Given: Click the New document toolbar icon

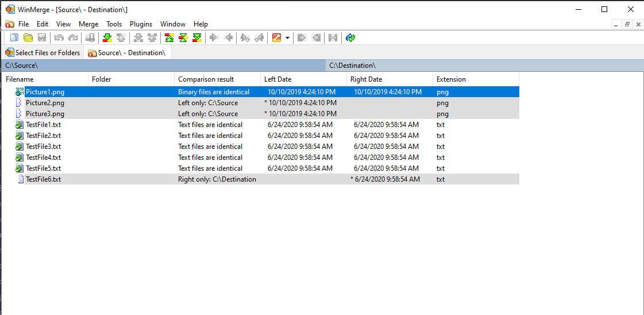Looking at the screenshot, I should point(14,38).
